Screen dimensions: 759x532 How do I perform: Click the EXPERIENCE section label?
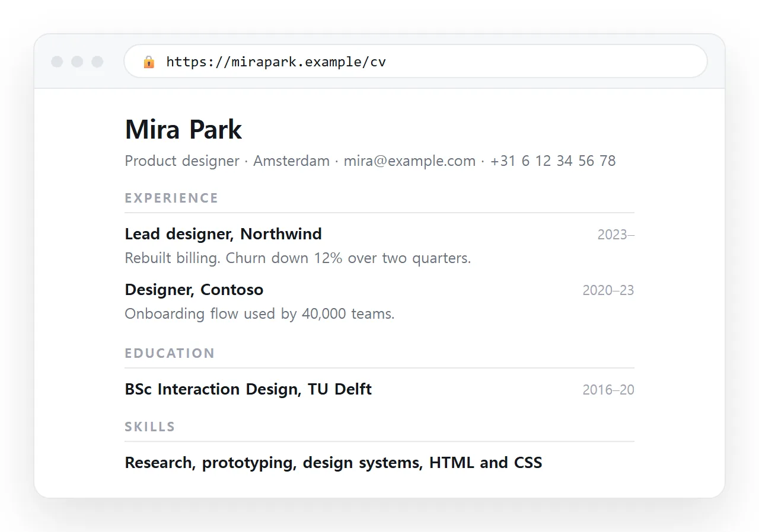click(171, 198)
